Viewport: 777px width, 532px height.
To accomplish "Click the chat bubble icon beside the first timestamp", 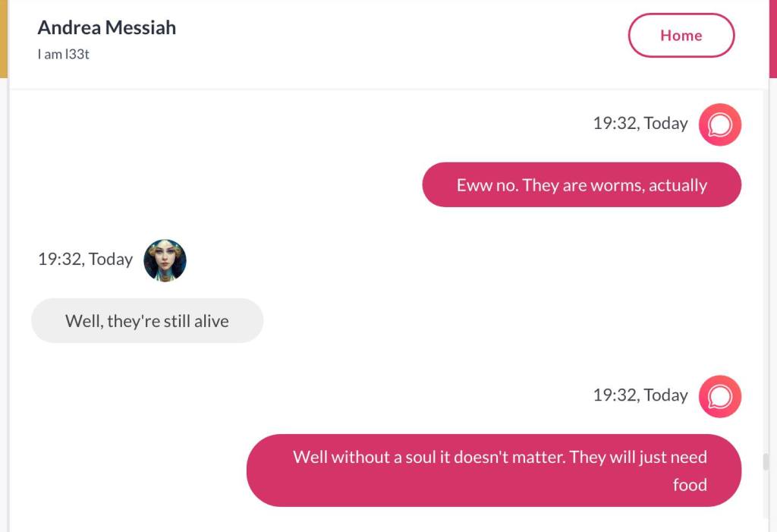I will [x=719, y=124].
